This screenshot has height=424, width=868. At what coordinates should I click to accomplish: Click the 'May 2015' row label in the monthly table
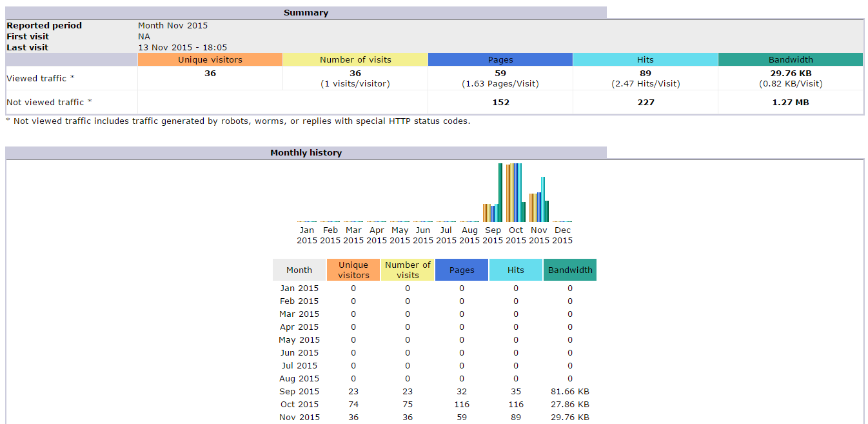(299, 340)
